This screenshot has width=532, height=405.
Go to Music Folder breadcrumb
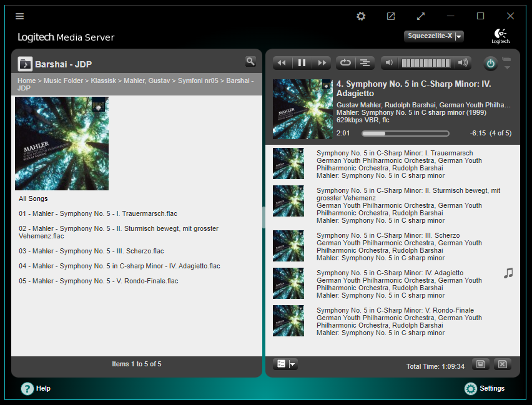[63, 81]
